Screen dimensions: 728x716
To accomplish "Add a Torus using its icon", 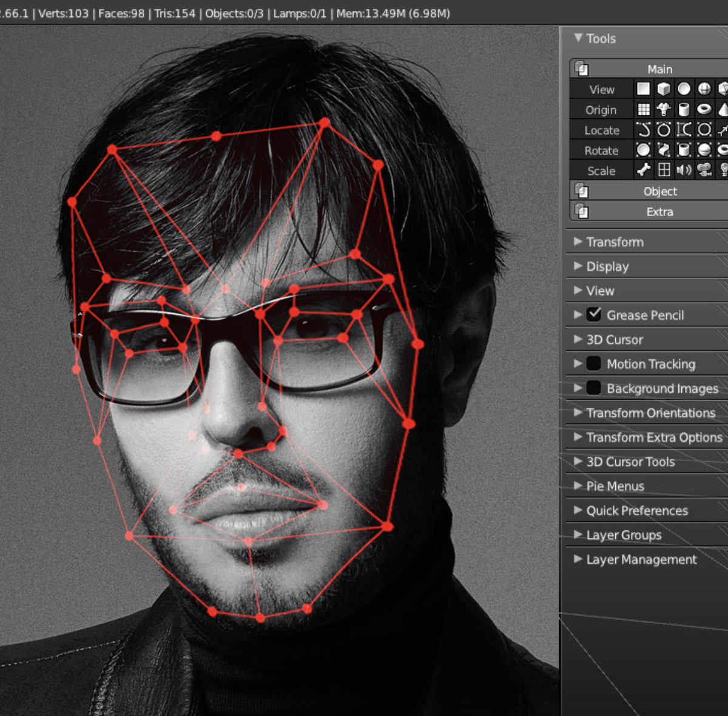I will (x=705, y=110).
